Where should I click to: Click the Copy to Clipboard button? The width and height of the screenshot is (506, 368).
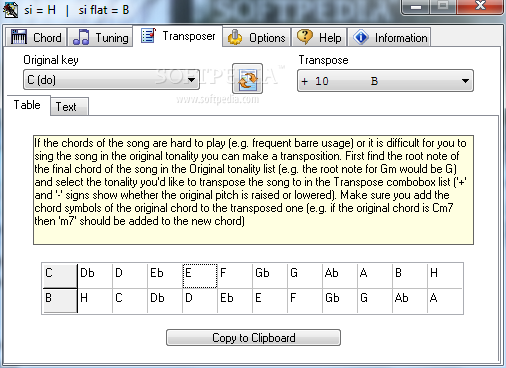pos(253,338)
